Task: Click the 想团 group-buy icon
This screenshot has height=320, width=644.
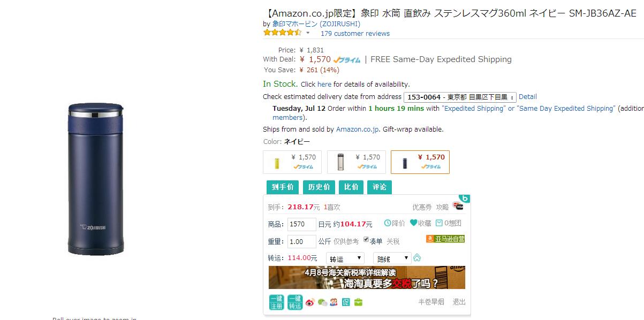Action: [439, 223]
